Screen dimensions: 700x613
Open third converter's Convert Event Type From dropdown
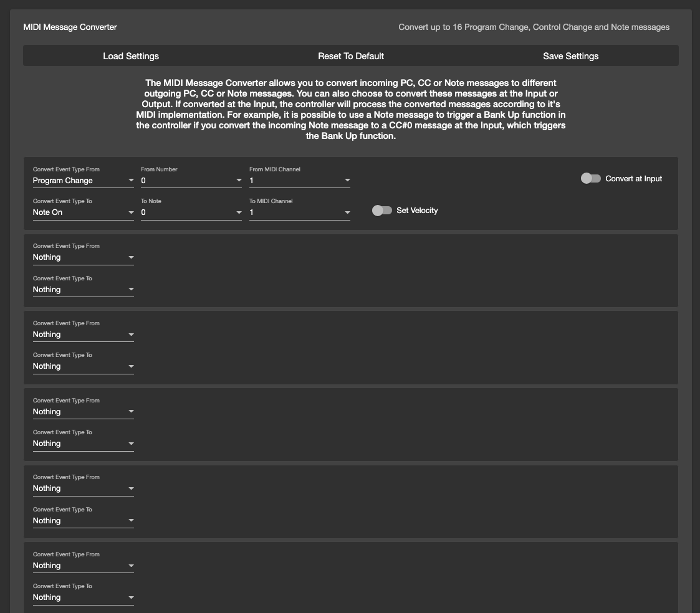tap(83, 335)
